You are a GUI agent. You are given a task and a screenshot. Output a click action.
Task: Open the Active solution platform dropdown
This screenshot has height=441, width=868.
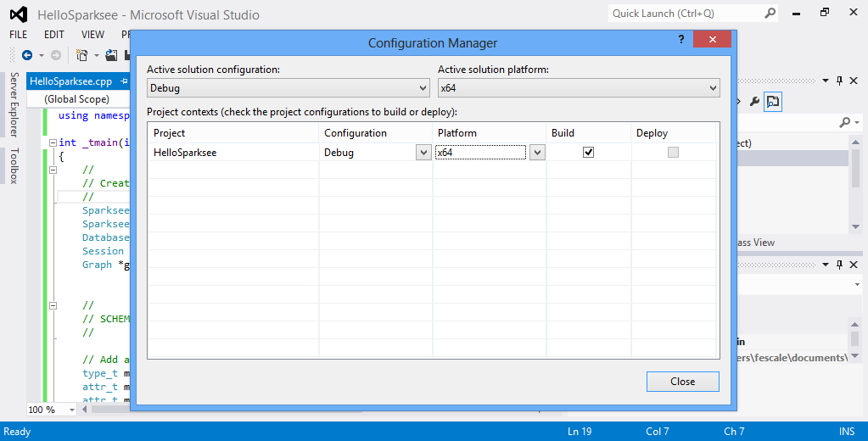[x=579, y=88]
